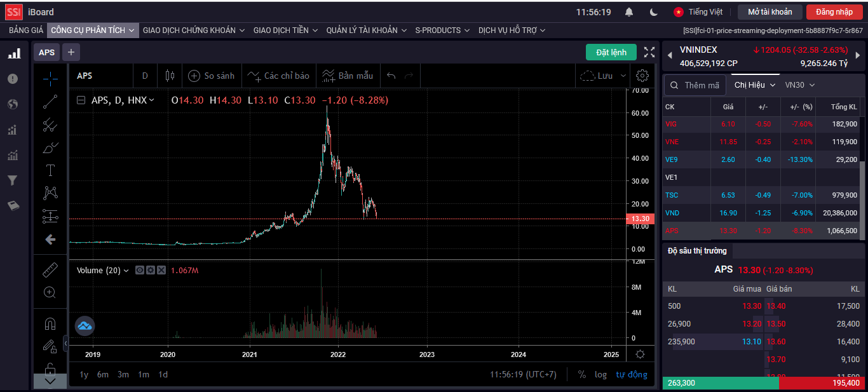Select the crosshair cursor tool
Screen dimensions: 868x392
(50, 78)
